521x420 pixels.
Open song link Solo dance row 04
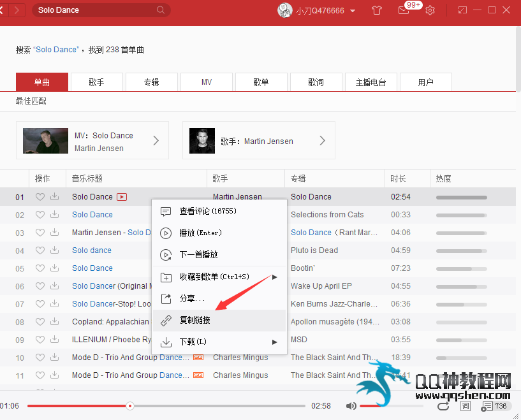tap(92, 250)
